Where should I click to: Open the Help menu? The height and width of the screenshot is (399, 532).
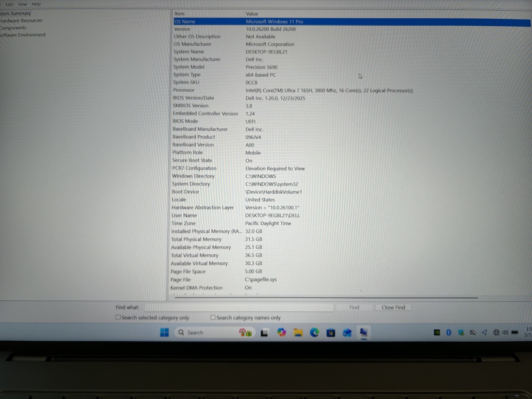pos(36,4)
